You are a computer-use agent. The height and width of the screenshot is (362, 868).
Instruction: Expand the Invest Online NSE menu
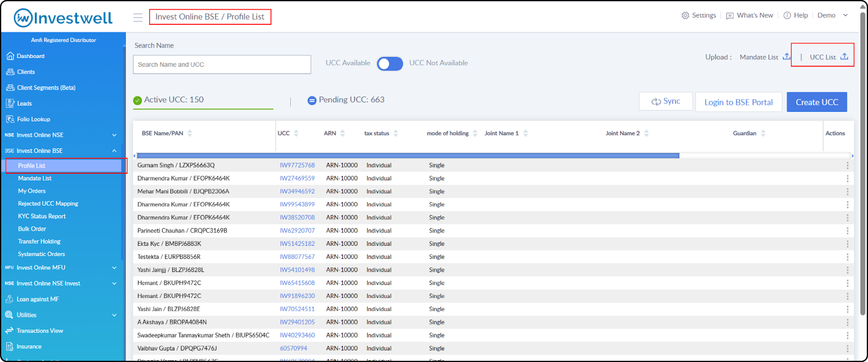point(114,135)
